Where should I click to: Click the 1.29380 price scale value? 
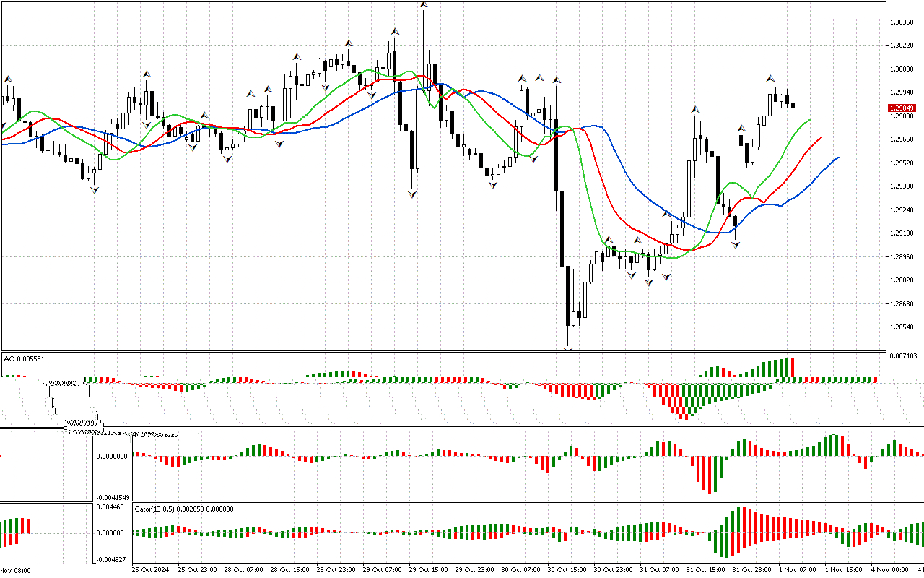coord(903,186)
